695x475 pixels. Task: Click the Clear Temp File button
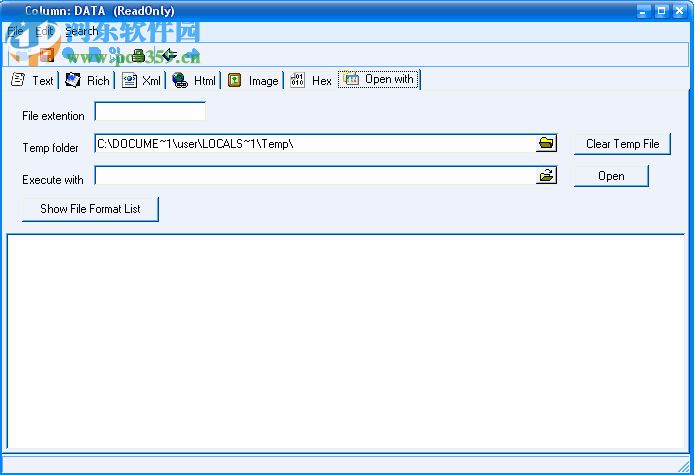click(622, 144)
